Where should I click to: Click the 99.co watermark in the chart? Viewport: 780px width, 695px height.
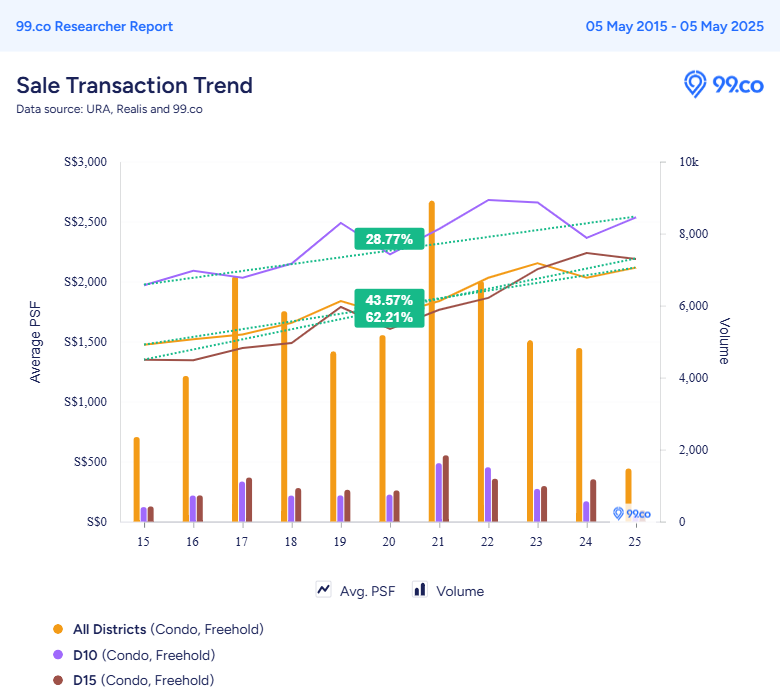point(632,513)
